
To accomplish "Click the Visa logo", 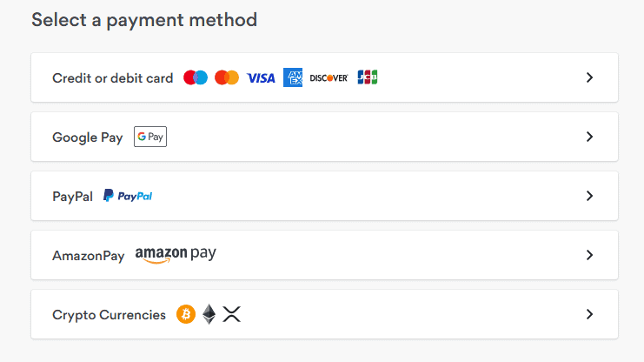I will click(261, 78).
